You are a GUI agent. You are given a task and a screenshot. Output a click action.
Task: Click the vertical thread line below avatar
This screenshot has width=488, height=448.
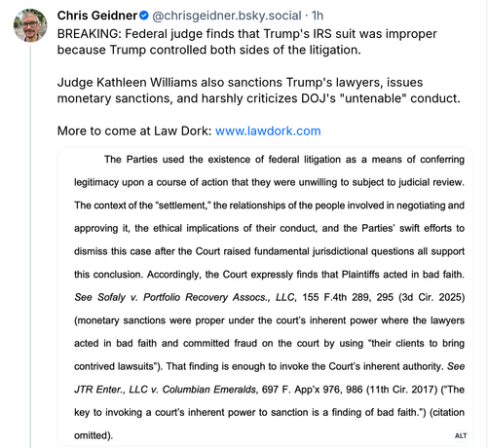(x=30, y=246)
